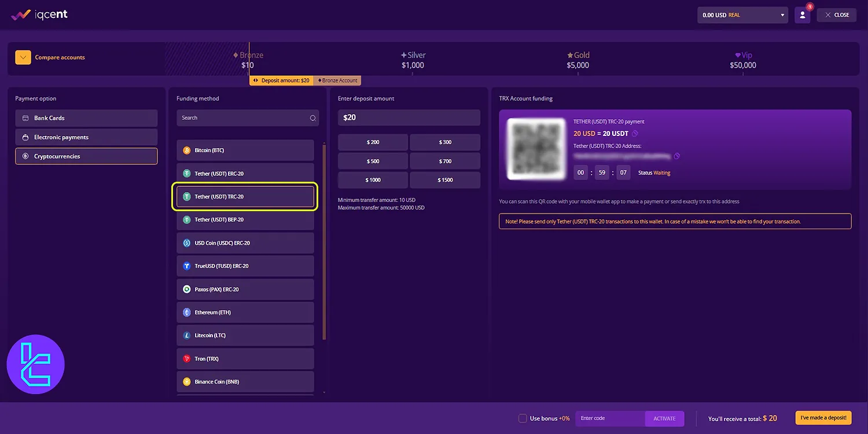Click the Enter code bonus field
This screenshot has width=868, height=434.
[610, 418]
